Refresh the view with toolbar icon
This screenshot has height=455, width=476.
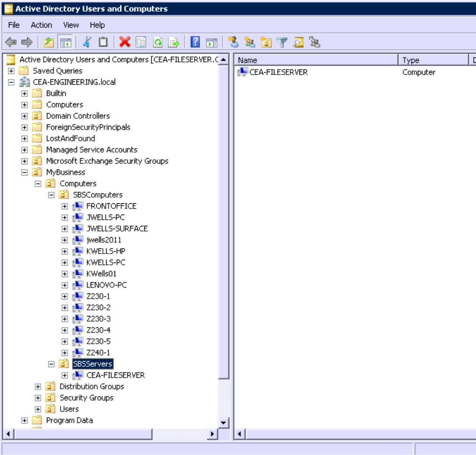click(x=157, y=42)
